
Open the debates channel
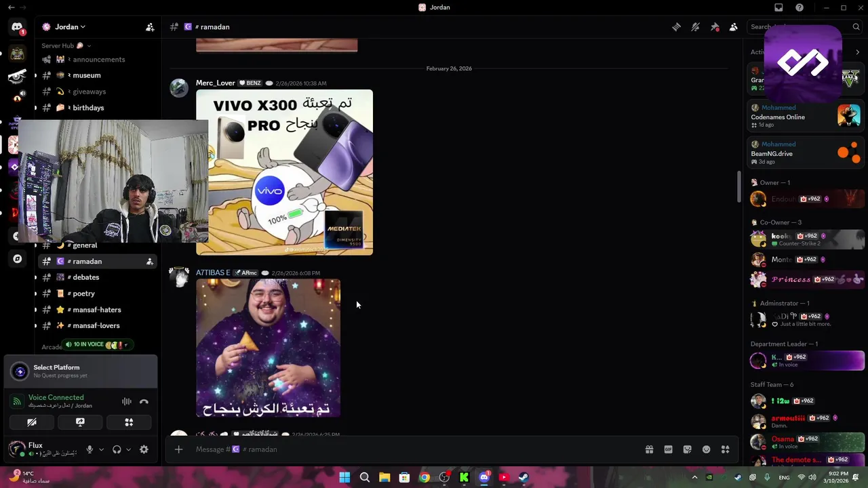pyautogui.click(x=99, y=277)
